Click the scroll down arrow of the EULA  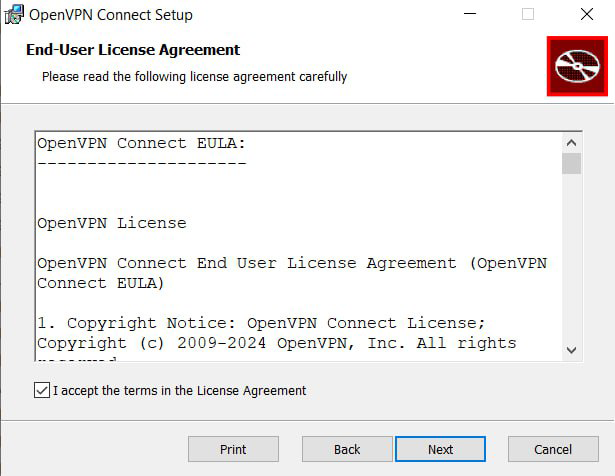[571, 349]
